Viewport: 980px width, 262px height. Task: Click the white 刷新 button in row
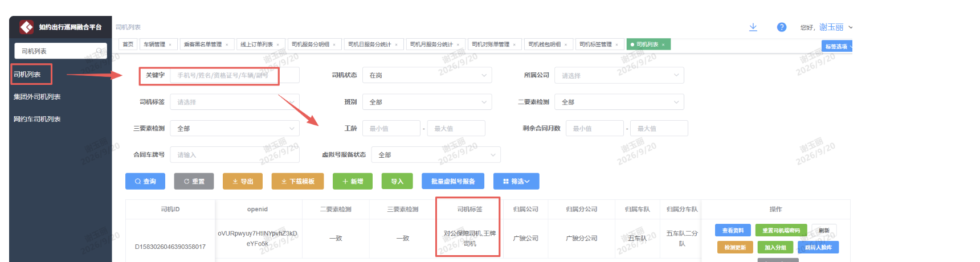click(824, 231)
